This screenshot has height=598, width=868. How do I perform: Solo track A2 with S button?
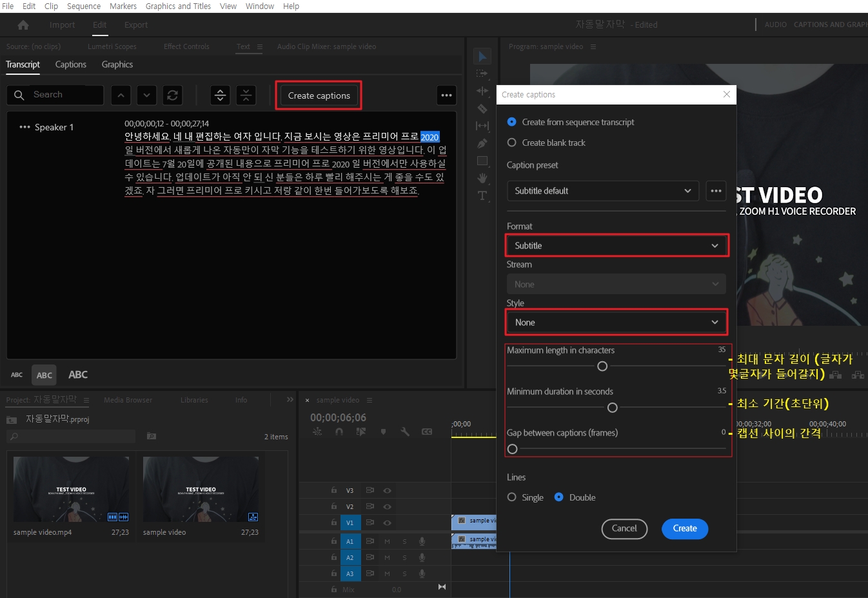pyautogui.click(x=404, y=557)
